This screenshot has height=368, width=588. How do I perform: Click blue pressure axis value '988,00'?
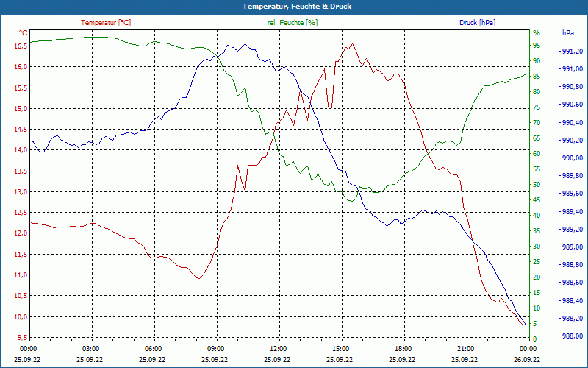573,336
